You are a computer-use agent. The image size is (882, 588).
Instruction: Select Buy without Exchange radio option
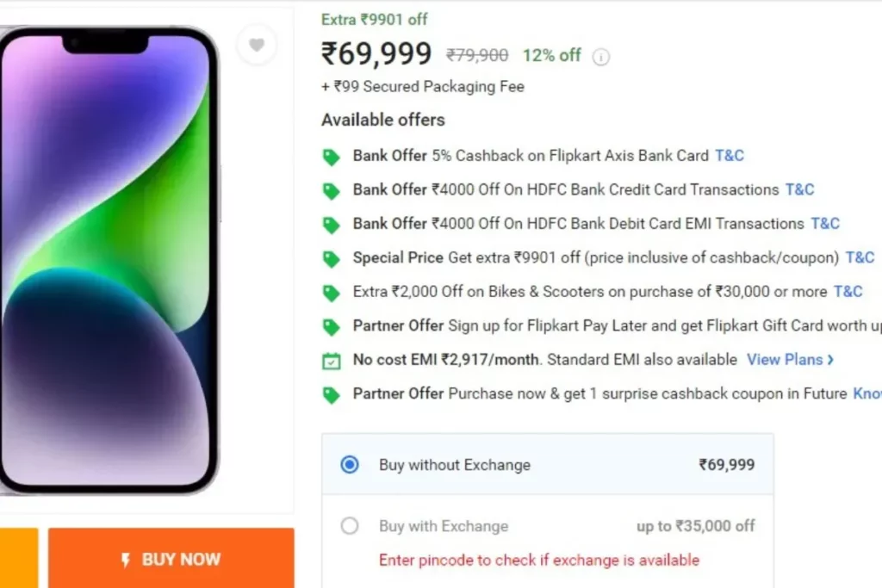tap(350, 464)
